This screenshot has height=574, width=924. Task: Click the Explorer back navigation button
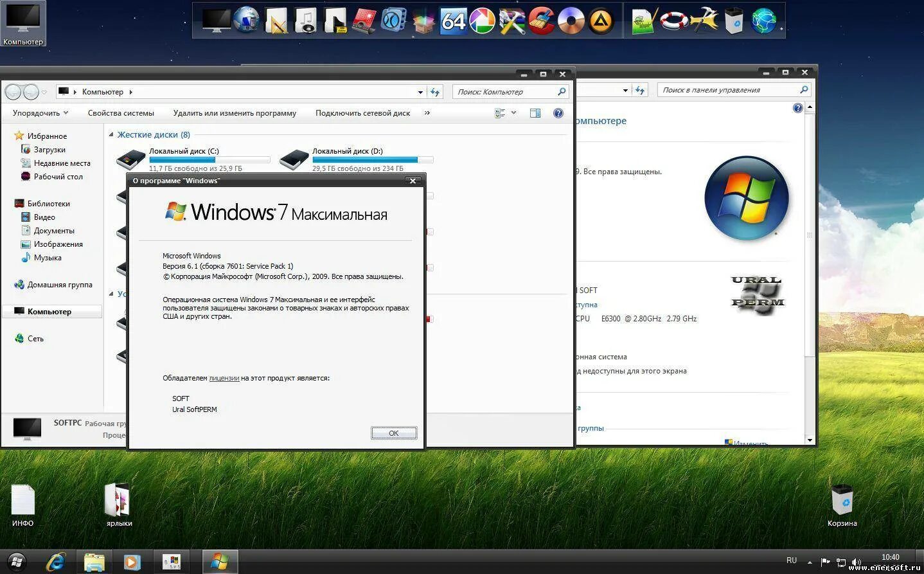(13, 92)
